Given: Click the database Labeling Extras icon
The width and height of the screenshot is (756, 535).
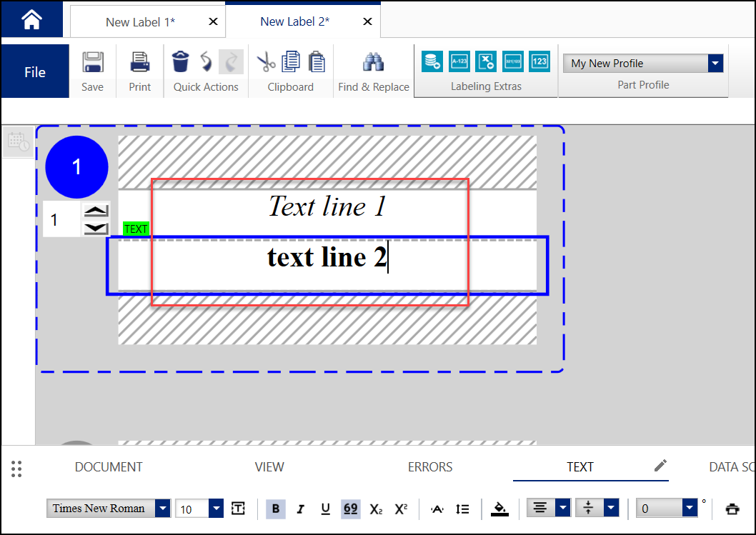Looking at the screenshot, I should point(432,61).
